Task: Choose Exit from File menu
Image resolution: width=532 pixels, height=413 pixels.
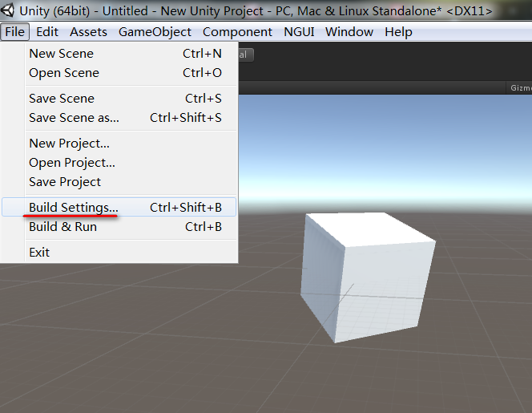Action: 119,253
